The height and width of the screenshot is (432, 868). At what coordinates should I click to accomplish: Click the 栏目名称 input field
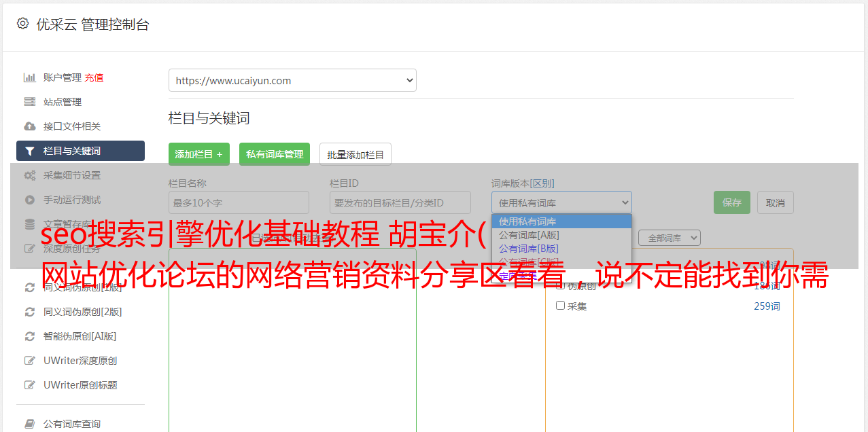239,202
